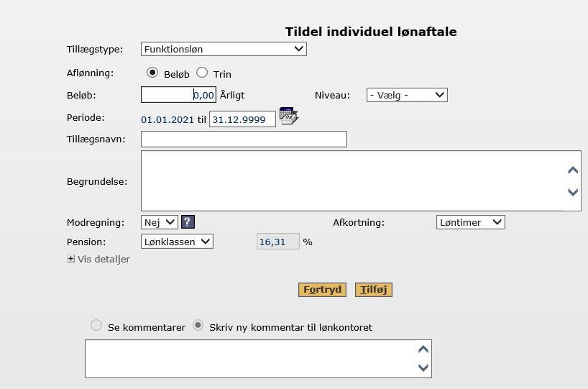This screenshot has height=389, width=588.
Task: Open the calendar date picker icon
Action: coord(289,116)
